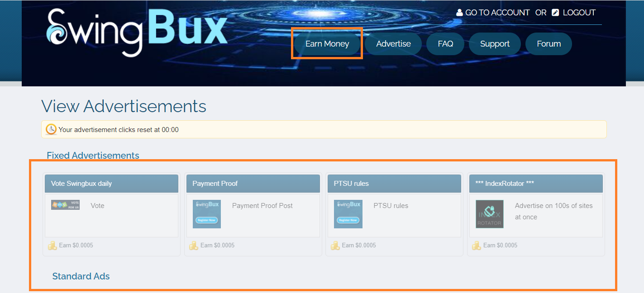Open the Vote Swingbux daily ad header
This screenshot has width=644, height=293.
pyautogui.click(x=111, y=184)
